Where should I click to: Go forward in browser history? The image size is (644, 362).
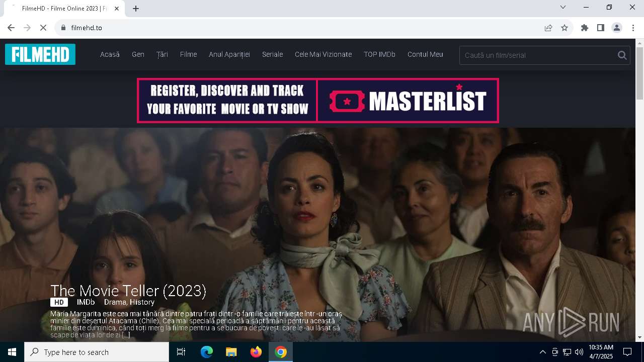point(27,28)
